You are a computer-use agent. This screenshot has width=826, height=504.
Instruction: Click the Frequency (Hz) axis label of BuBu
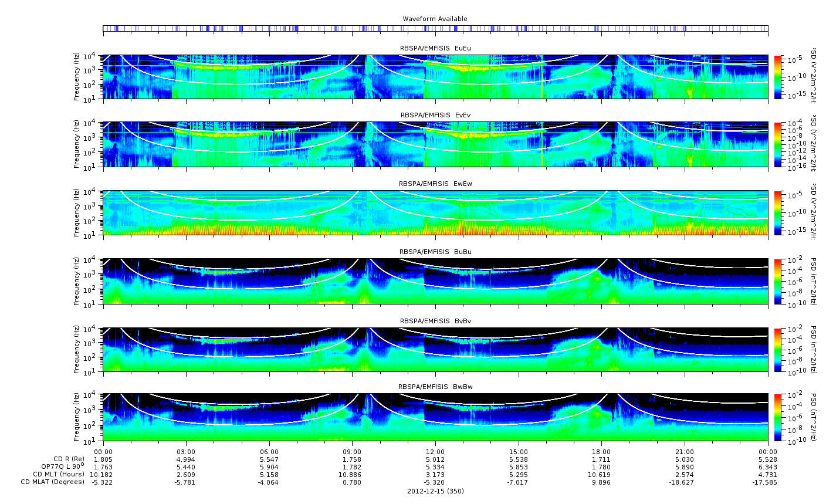[77, 281]
